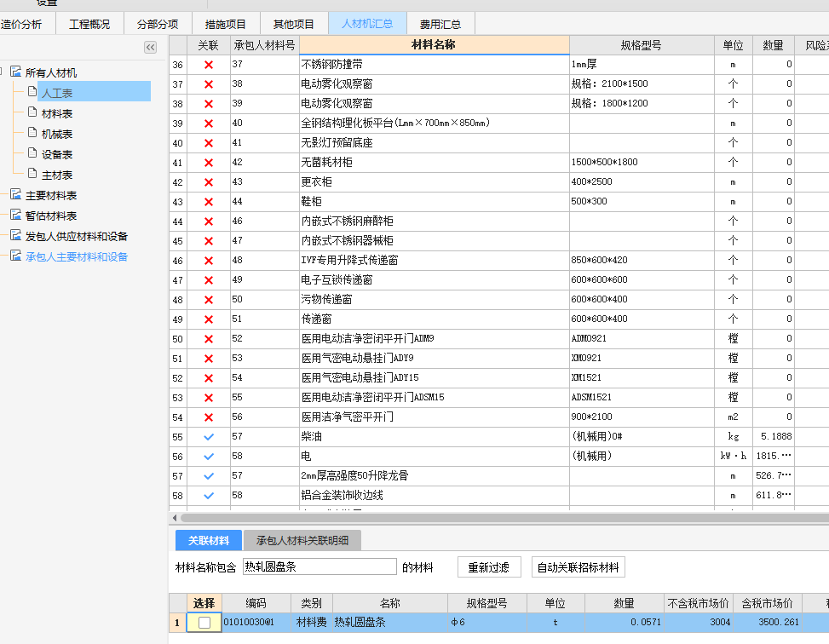Click the 重新过滤 button
The height and width of the screenshot is (644, 829).
pos(489,567)
